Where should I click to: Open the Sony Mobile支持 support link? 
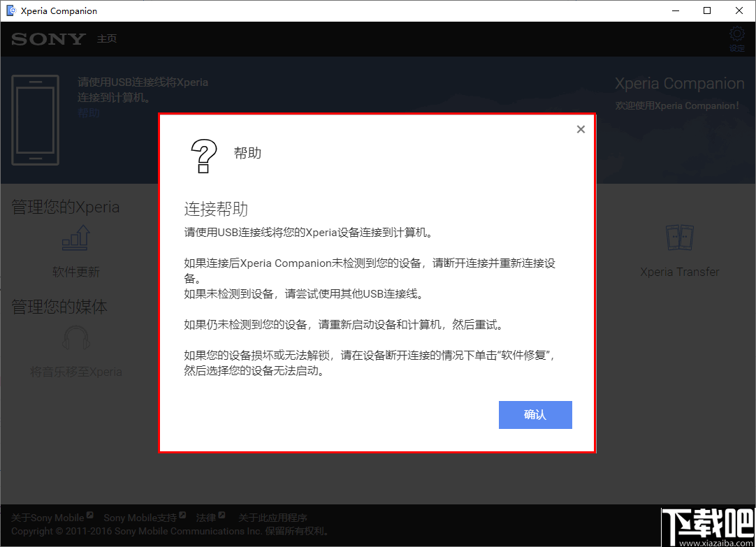[x=140, y=517]
